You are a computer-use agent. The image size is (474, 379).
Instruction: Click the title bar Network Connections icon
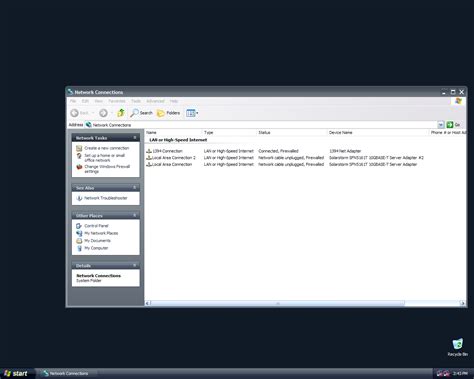pyautogui.click(x=70, y=92)
